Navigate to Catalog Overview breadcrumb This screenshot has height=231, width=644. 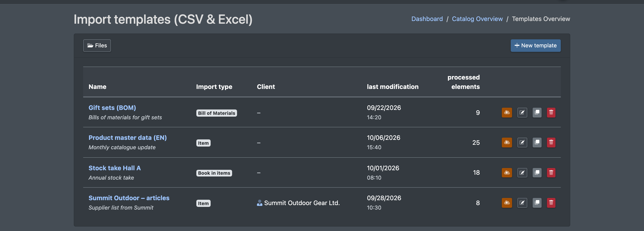click(477, 19)
